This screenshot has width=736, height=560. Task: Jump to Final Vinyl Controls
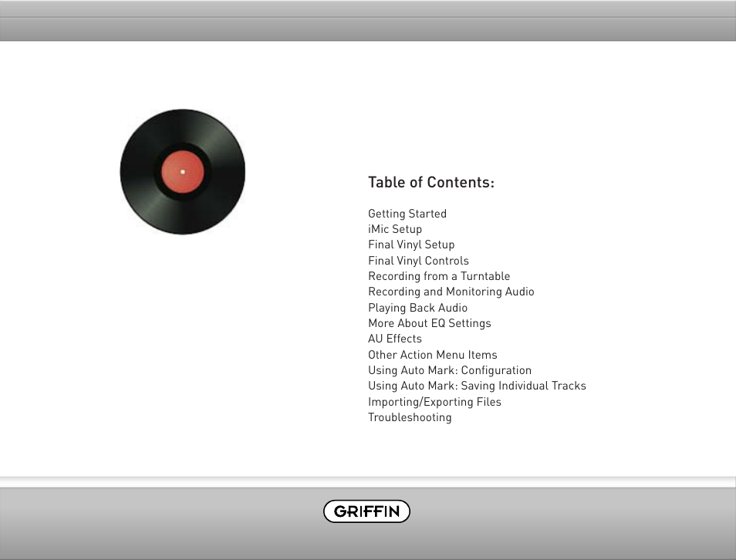pyautogui.click(x=419, y=261)
